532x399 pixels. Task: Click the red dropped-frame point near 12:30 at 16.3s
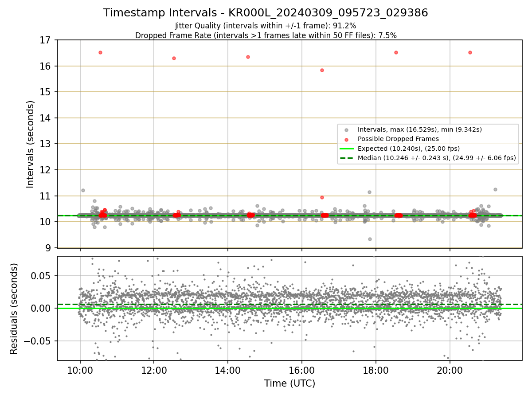174,58
